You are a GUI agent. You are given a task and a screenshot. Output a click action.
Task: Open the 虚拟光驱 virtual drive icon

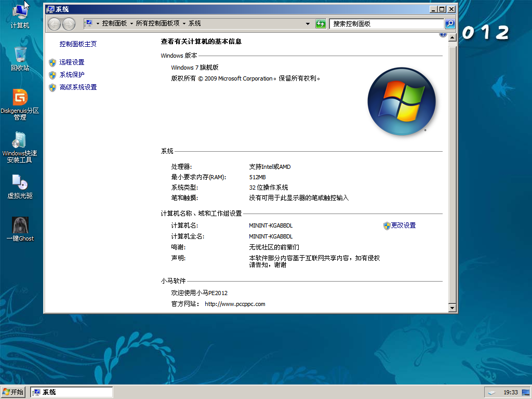coord(20,183)
